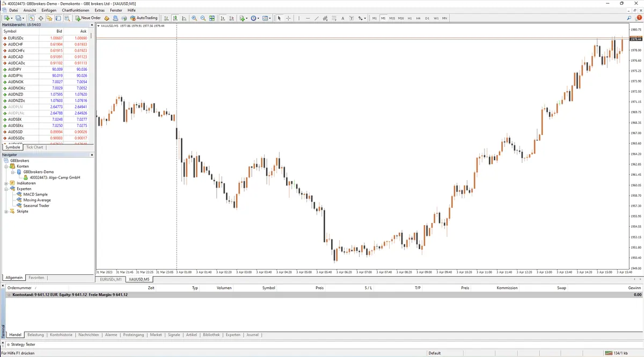Screen dimensions: 644x357
Task: Click the Symbol column header
Action: point(20,31)
